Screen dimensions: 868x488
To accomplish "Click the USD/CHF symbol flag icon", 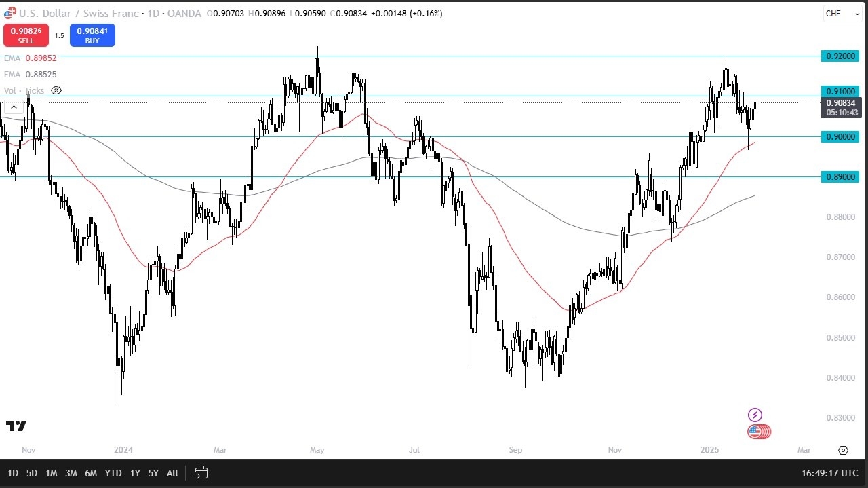I will tap(9, 13).
